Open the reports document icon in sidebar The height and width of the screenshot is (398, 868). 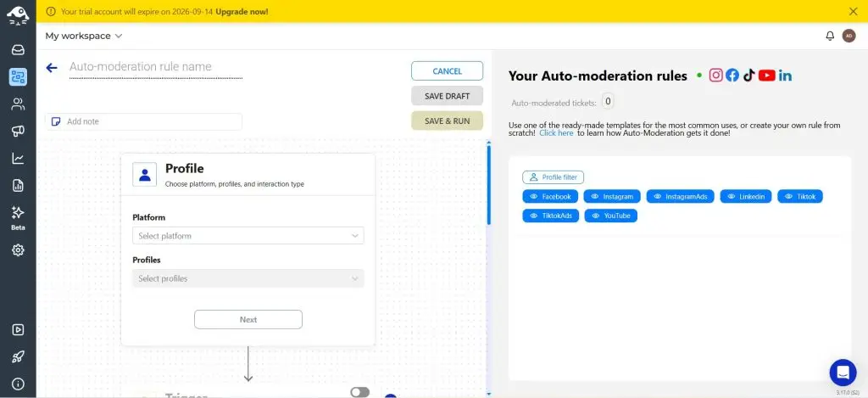click(18, 186)
